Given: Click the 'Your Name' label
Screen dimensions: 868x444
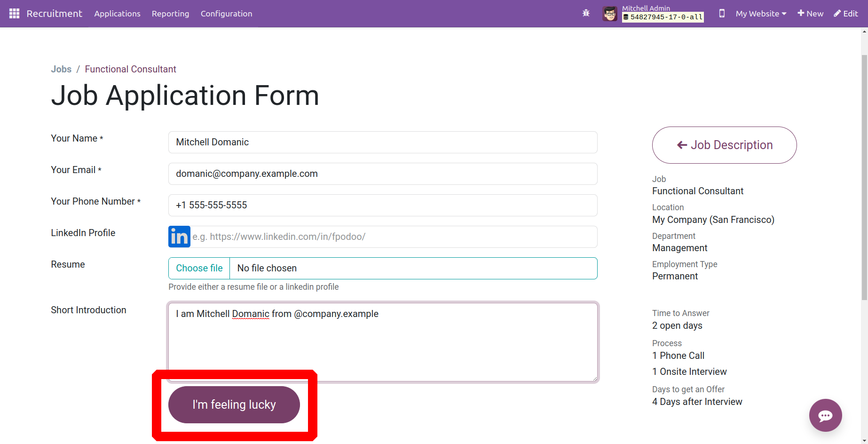Looking at the screenshot, I should (x=77, y=138).
